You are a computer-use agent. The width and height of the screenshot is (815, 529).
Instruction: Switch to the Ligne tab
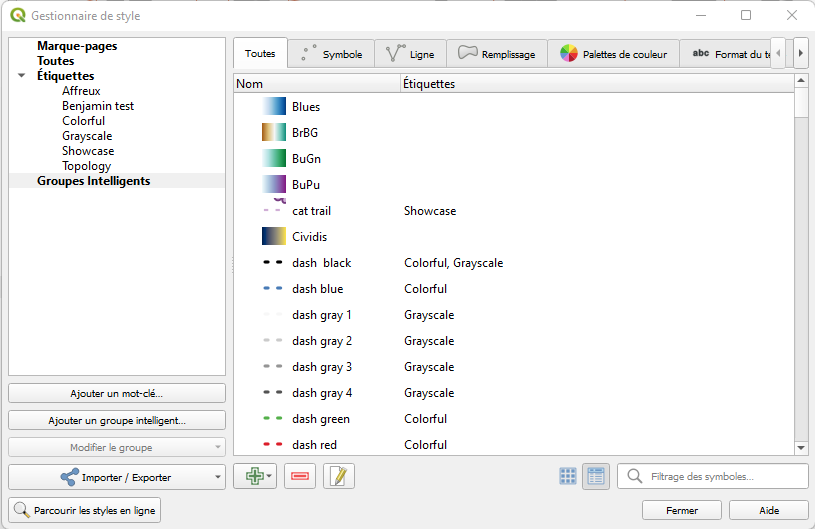pyautogui.click(x=410, y=54)
